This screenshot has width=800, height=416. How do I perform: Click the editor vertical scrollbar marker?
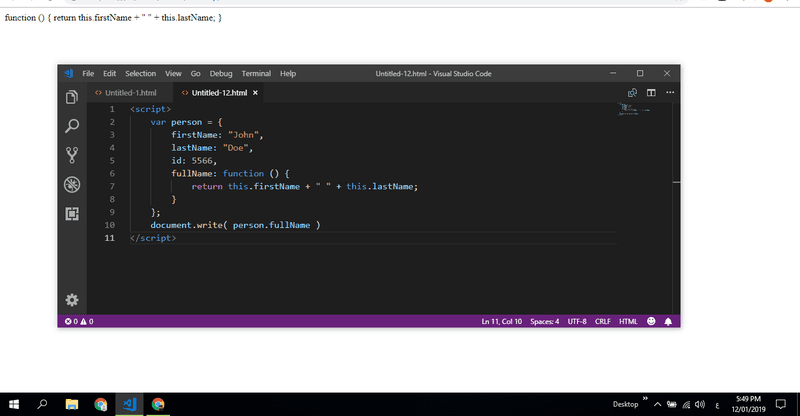677,182
